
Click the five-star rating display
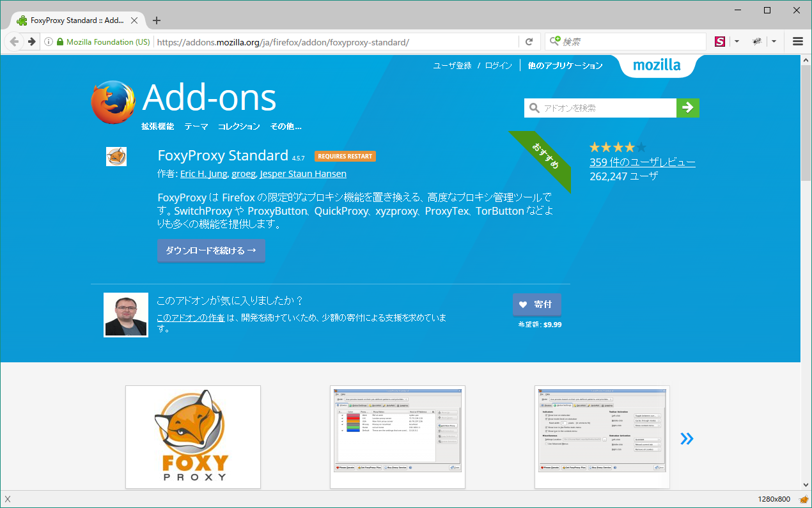click(x=618, y=147)
